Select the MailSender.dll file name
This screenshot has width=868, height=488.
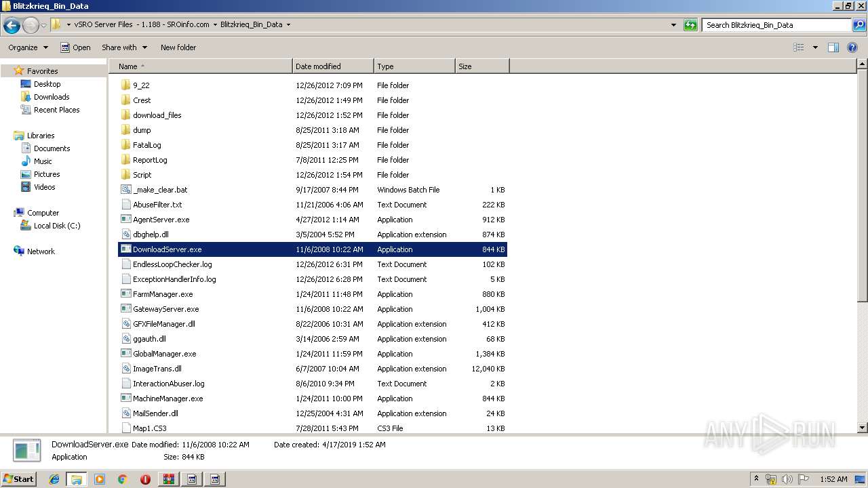pyautogui.click(x=155, y=413)
